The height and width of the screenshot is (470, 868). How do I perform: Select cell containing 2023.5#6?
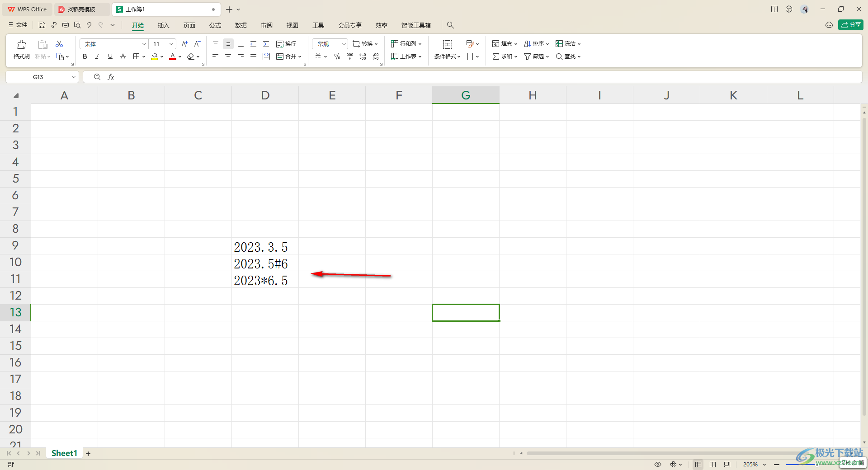pos(265,263)
